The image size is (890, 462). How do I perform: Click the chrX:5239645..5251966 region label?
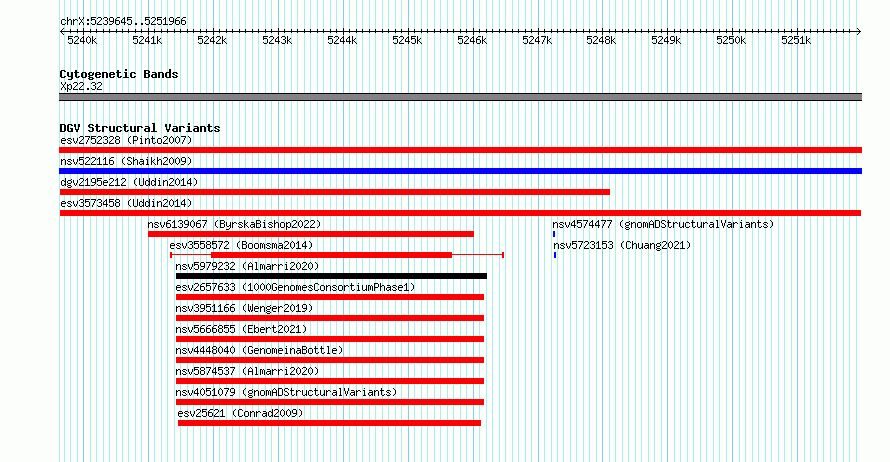123,21
